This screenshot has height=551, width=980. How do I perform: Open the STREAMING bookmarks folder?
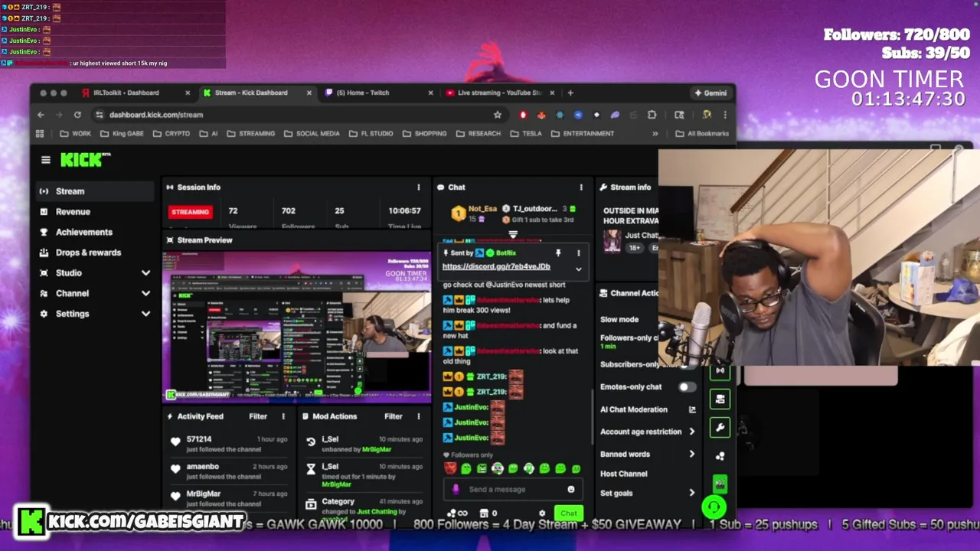[250, 133]
